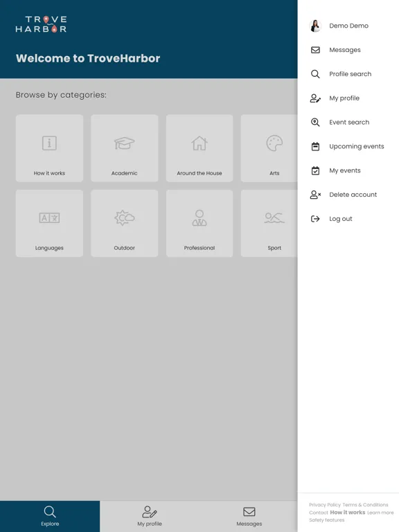
Task: Click the Demo Demo profile avatar
Action: pyautogui.click(x=315, y=26)
